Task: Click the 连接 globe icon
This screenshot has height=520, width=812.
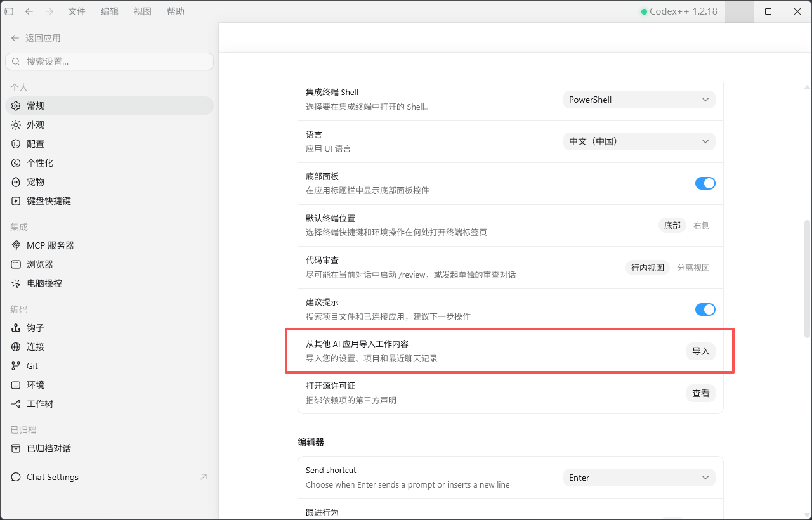Action: [16, 347]
